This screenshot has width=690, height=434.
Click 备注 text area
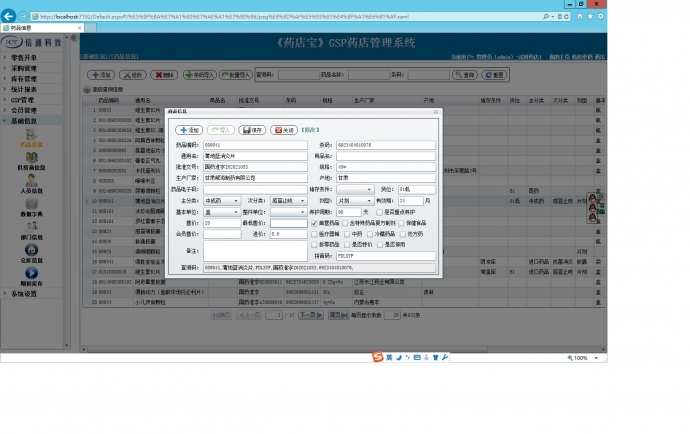point(255,251)
